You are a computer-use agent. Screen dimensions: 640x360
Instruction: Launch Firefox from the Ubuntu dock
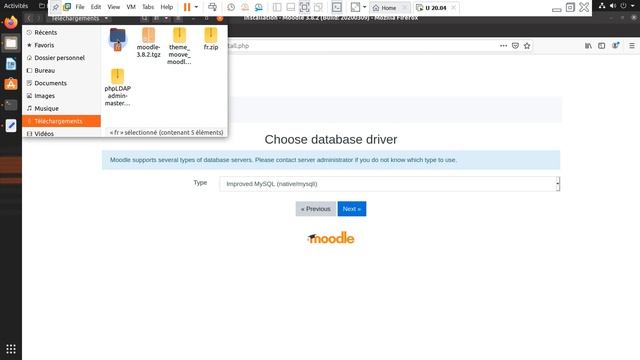tap(11, 22)
